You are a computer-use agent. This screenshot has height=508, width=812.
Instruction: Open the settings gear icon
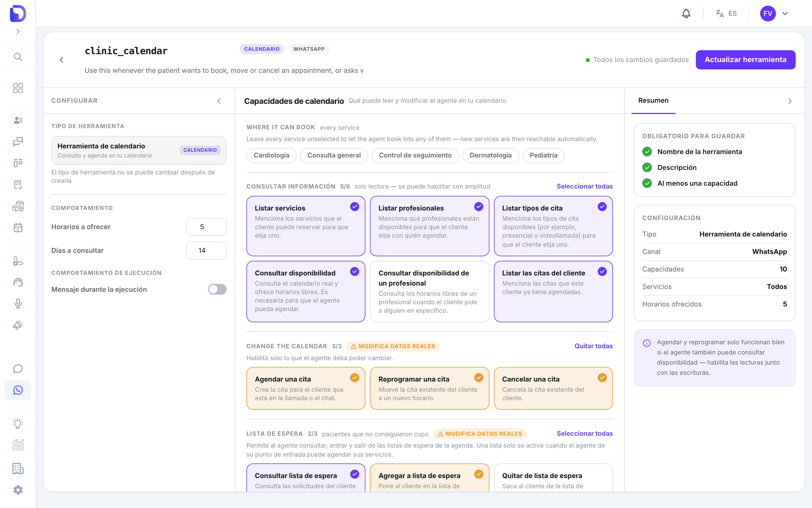pyautogui.click(x=18, y=490)
